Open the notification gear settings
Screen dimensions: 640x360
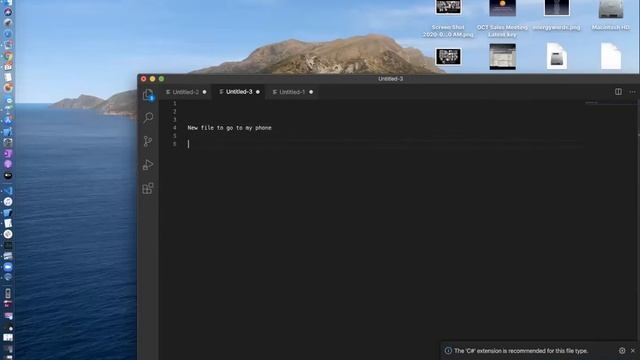click(622, 351)
